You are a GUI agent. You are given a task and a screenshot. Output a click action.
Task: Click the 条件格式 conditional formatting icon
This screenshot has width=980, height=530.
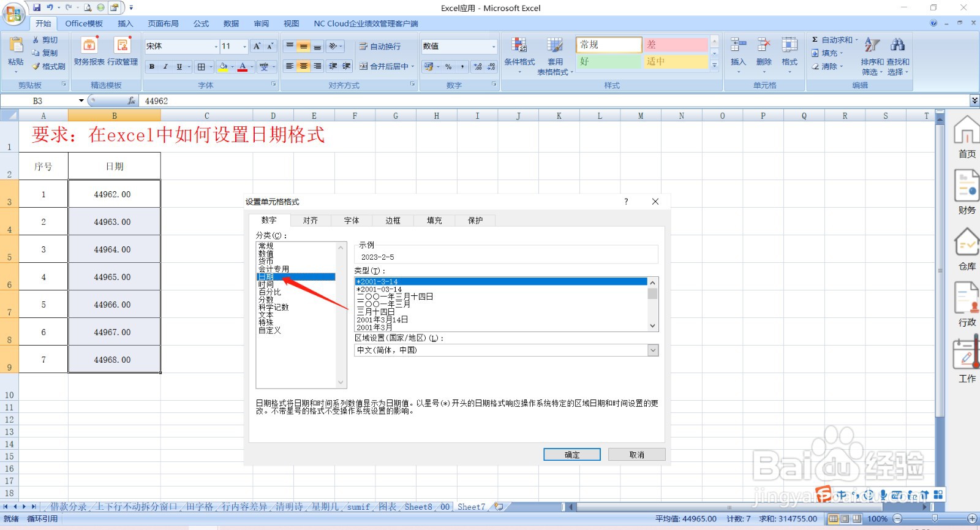(519, 46)
